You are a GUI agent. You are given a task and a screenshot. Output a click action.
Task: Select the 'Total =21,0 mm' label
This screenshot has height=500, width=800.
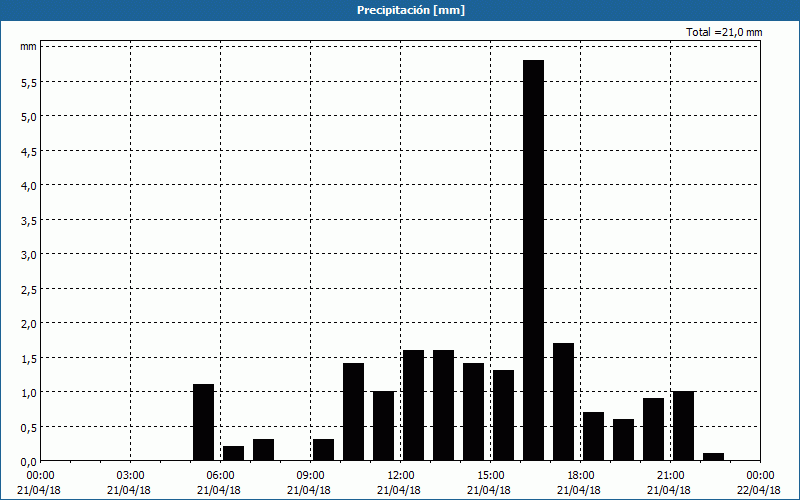(724, 32)
